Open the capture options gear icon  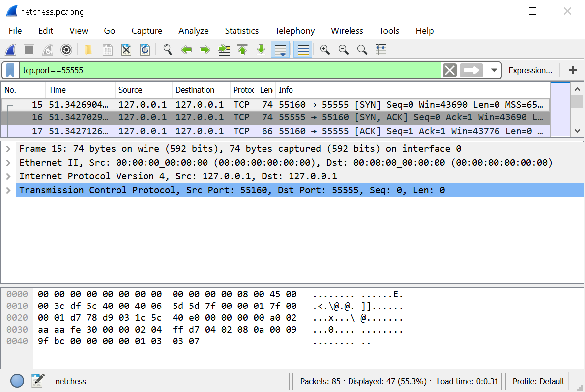point(66,50)
